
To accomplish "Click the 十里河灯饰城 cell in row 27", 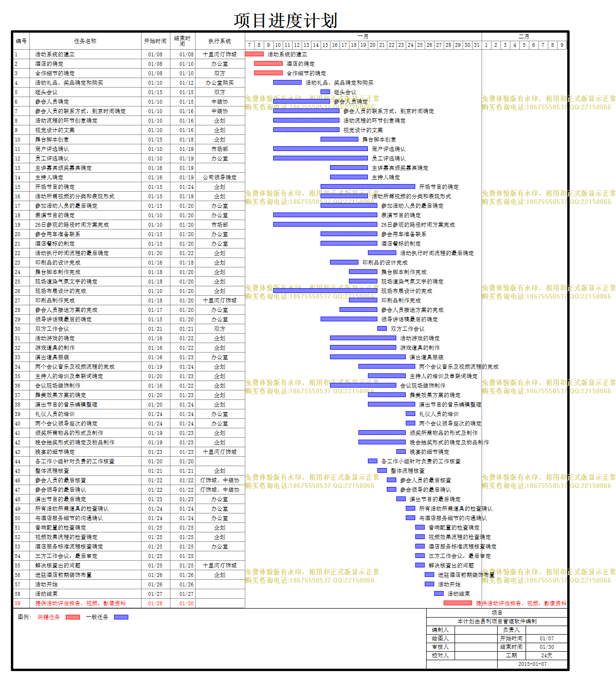I will [x=220, y=301].
